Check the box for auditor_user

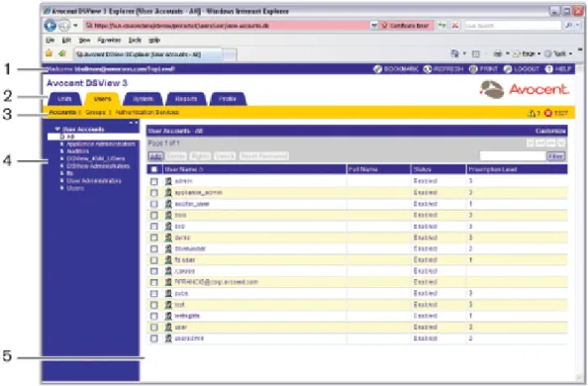click(153, 204)
